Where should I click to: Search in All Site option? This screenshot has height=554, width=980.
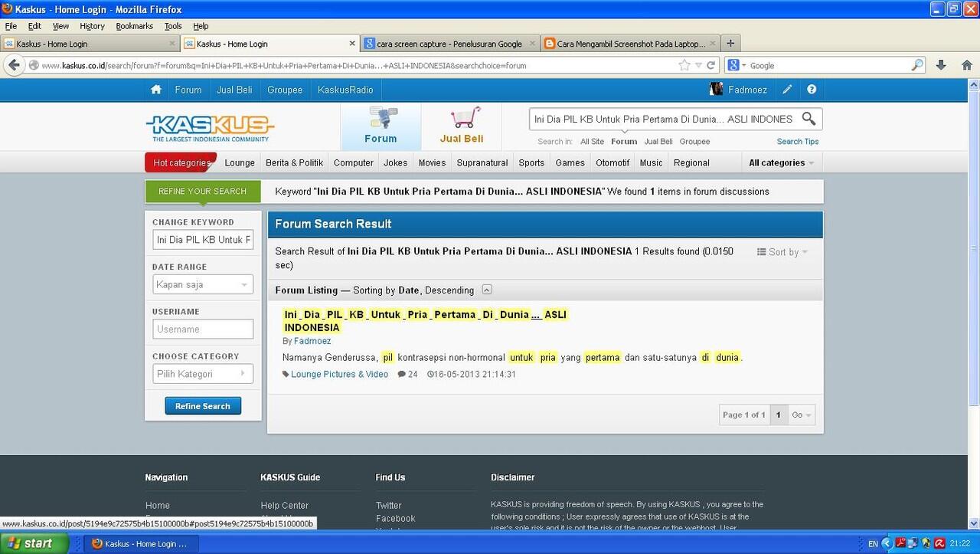[592, 142]
